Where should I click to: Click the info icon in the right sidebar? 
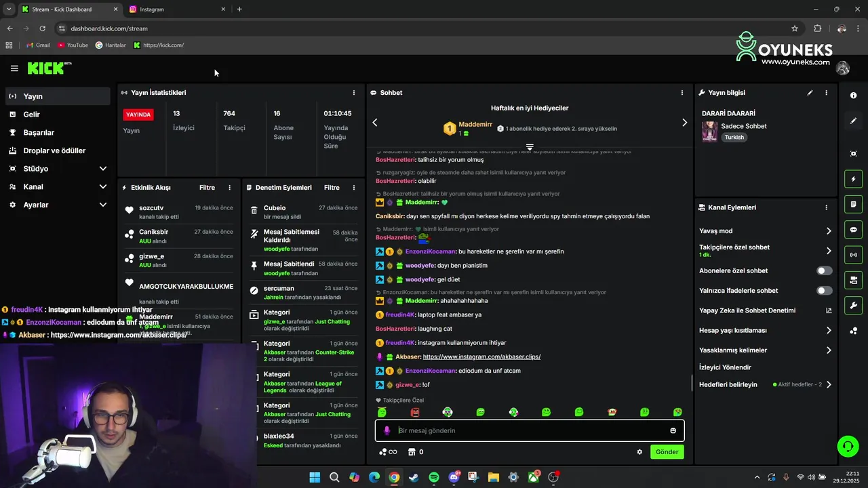[x=854, y=96]
